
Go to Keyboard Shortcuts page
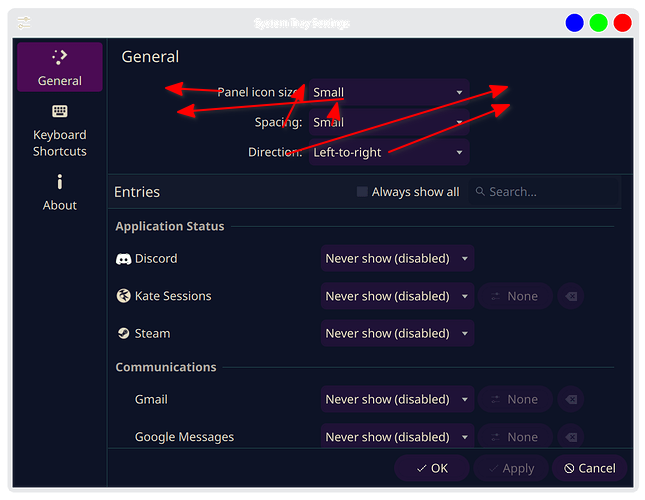click(59, 131)
